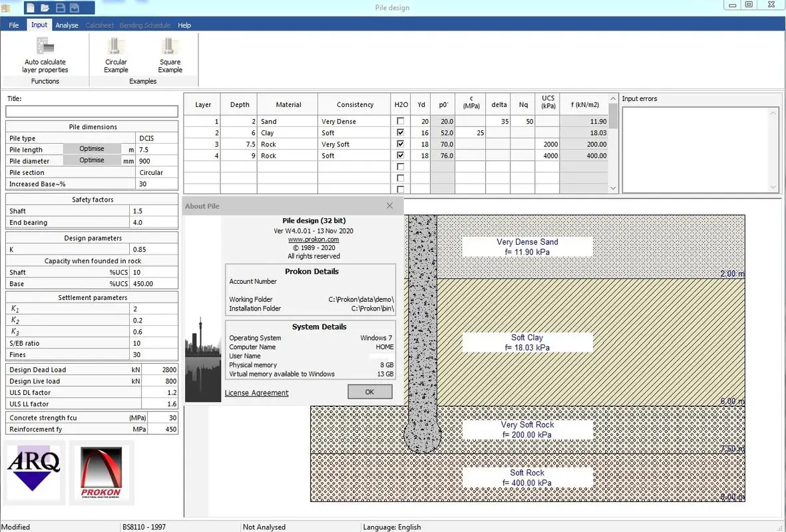The height and width of the screenshot is (532, 786).
Task: Edit Reinforcement fy value 450
Action: (163, 430)
